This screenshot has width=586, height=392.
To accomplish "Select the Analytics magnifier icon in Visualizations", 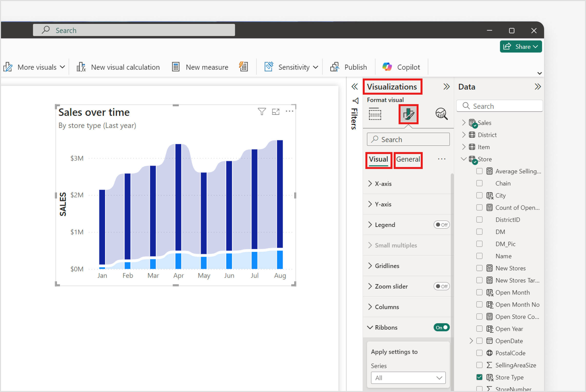I will [441, 114].
